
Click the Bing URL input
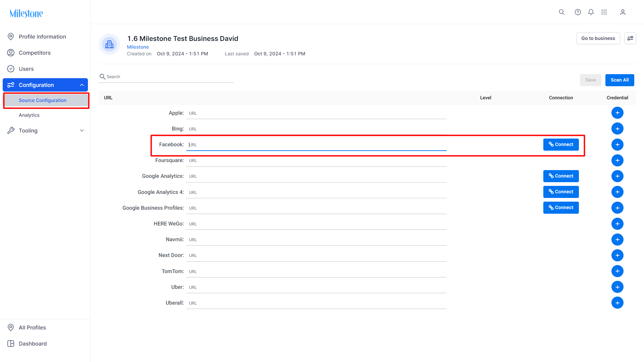click(x=316, y=129)
